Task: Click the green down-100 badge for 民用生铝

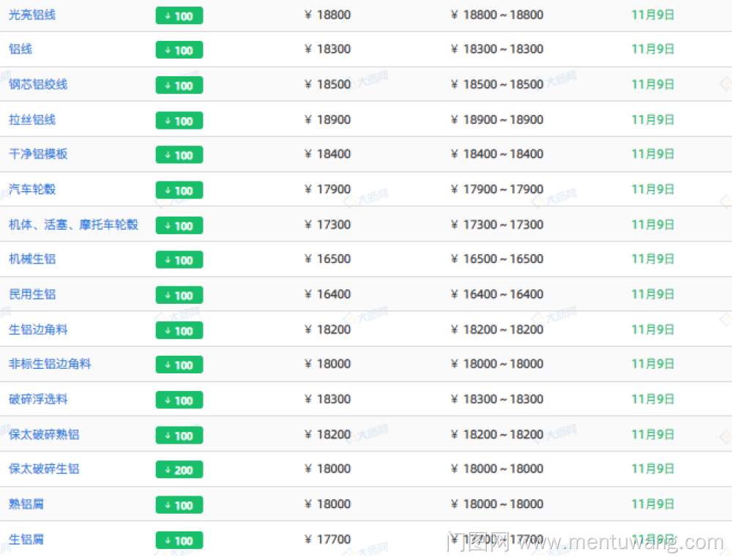Action: [x=179, y=295]
